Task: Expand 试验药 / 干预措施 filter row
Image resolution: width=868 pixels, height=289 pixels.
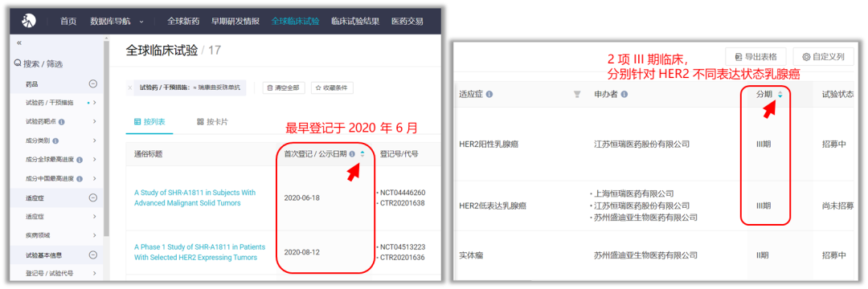Action: click(x=95, y=103)
